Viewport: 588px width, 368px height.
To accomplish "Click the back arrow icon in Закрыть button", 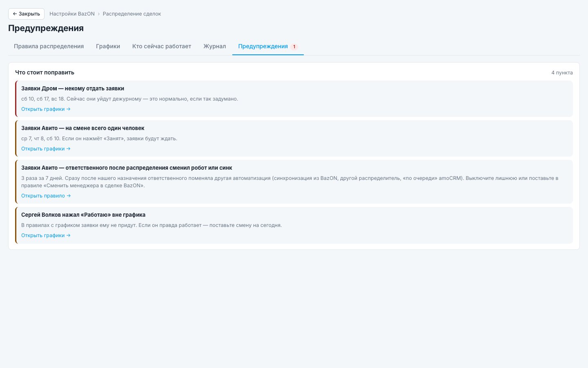I will (15, 13).
